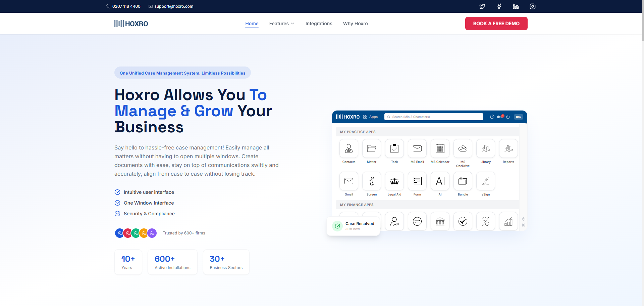
Task: Open the Screen app icon
Action: tap(372, 181)
